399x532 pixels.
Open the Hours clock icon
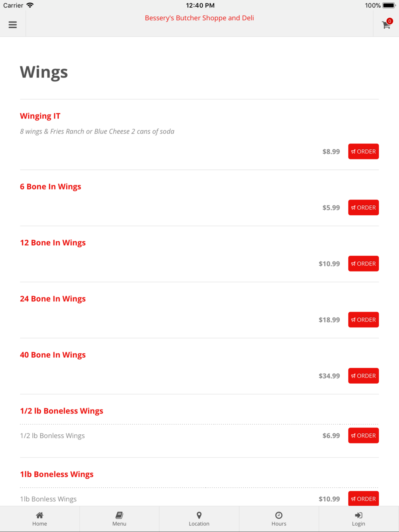coord(279,515)
